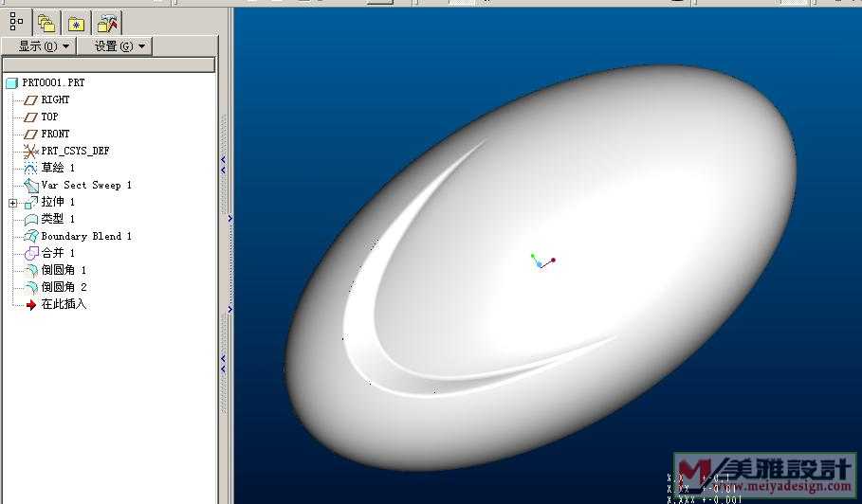This screenshot has height=504, width=862.
Task: Select Var Sect Sweep 1 feature
Action: point(86,185)
